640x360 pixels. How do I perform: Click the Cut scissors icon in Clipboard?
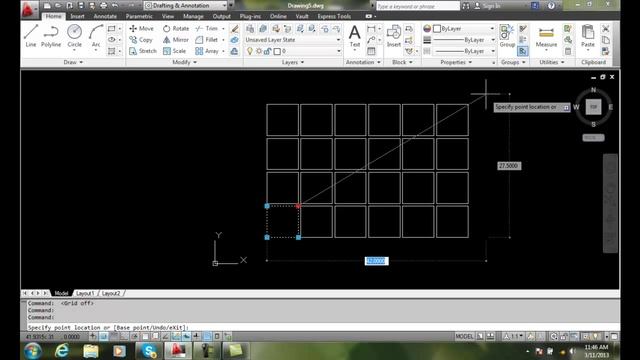tap(606, 29)
